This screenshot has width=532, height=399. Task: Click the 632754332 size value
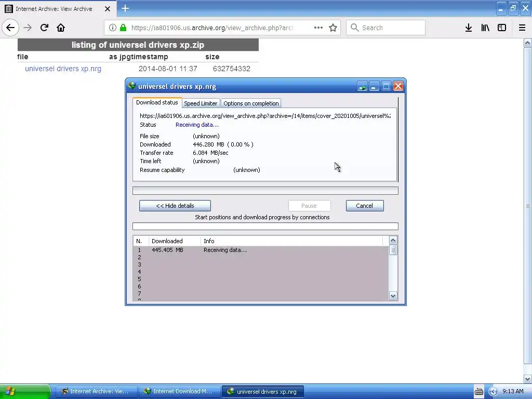pos(232,69)
